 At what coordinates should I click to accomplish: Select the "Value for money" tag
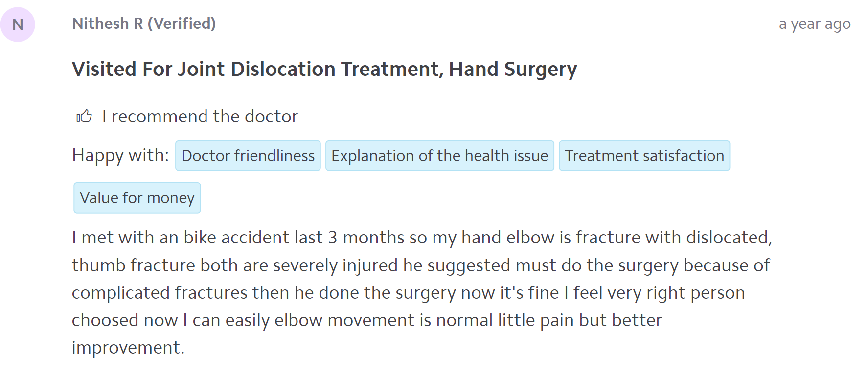click(x=137, y=198)
